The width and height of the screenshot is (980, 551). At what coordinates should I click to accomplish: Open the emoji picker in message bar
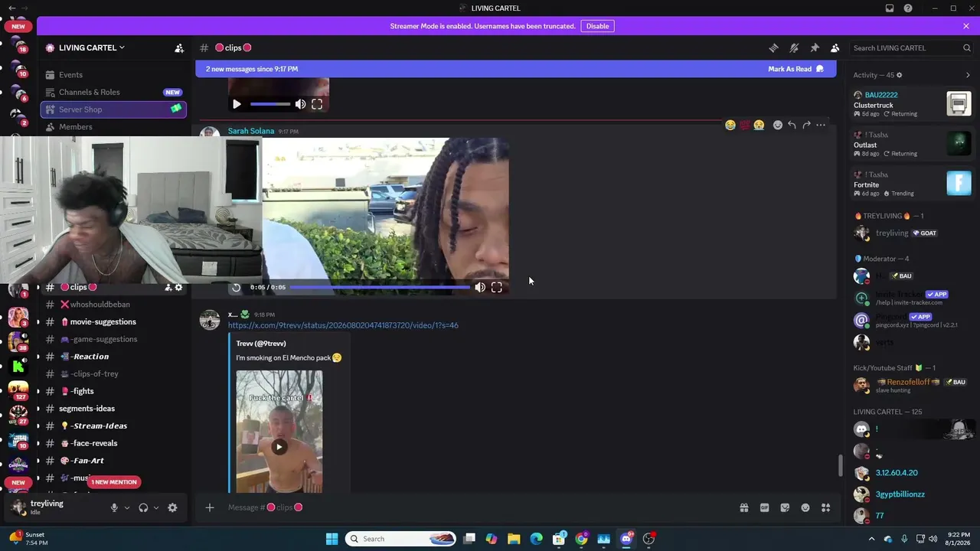pyautogui.click(x=805, y=507)
